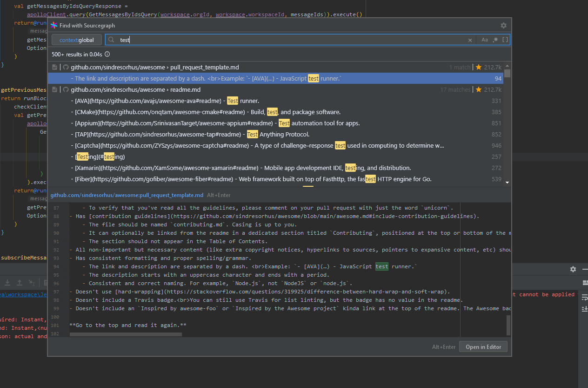This screenshot has height=388, width=588.
Task: Select the '[Appium]' Test automation result
Action: click(276, 123)
